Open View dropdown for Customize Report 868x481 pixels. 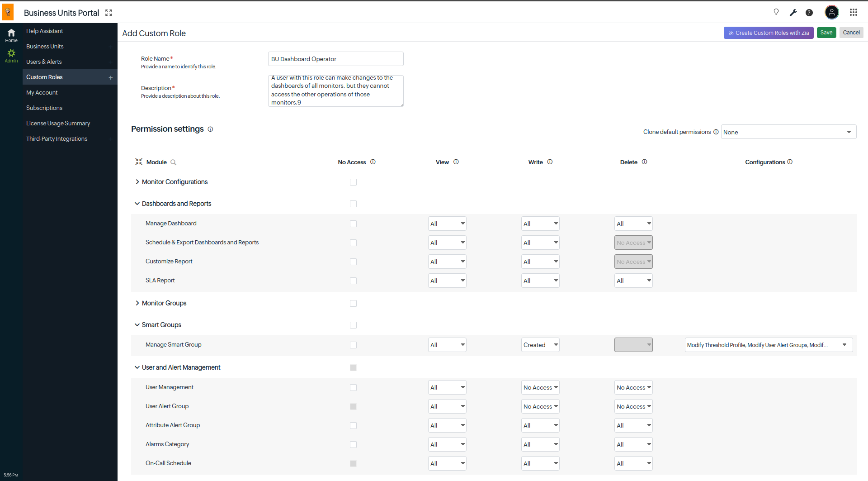click(x=447, y=262)
